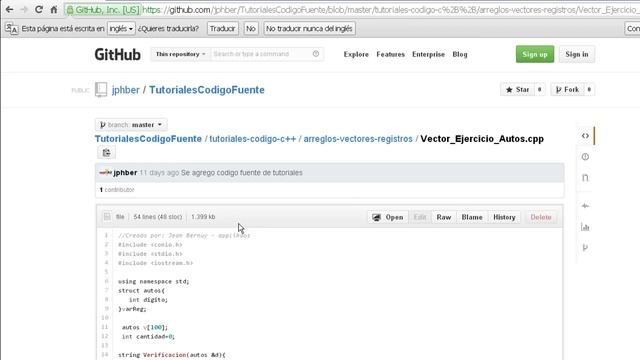Click the GitHub logo
The height and width of the screenshot is (360, 640).
click(x=118, y=54)
